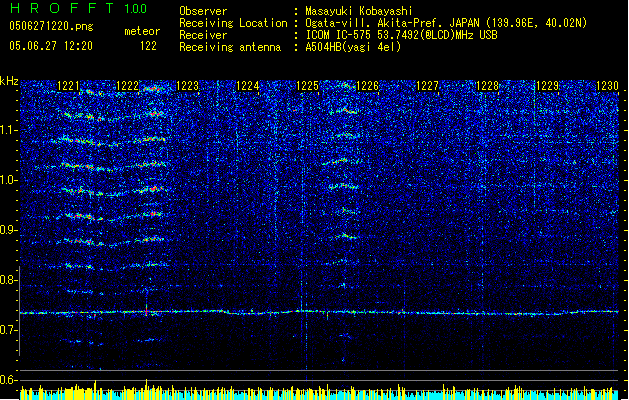Click the observer name Masayuki Kobayashi
629x400 pixels.
click(x=359, y=11)
